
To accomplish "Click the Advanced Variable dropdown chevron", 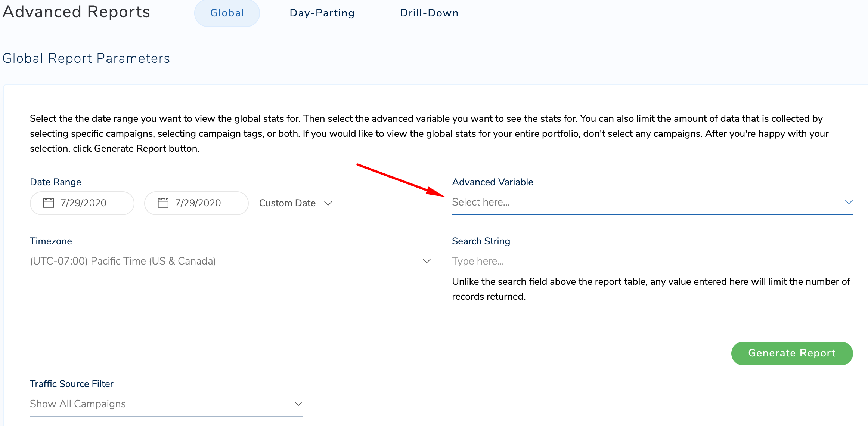I will point(849,202).
